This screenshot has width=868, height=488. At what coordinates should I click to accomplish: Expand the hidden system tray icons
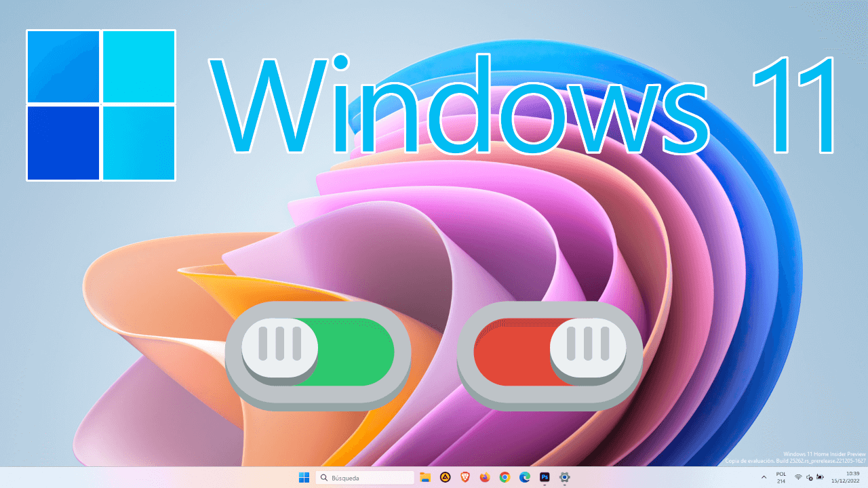pyautogui.click(x=764, y=477)
